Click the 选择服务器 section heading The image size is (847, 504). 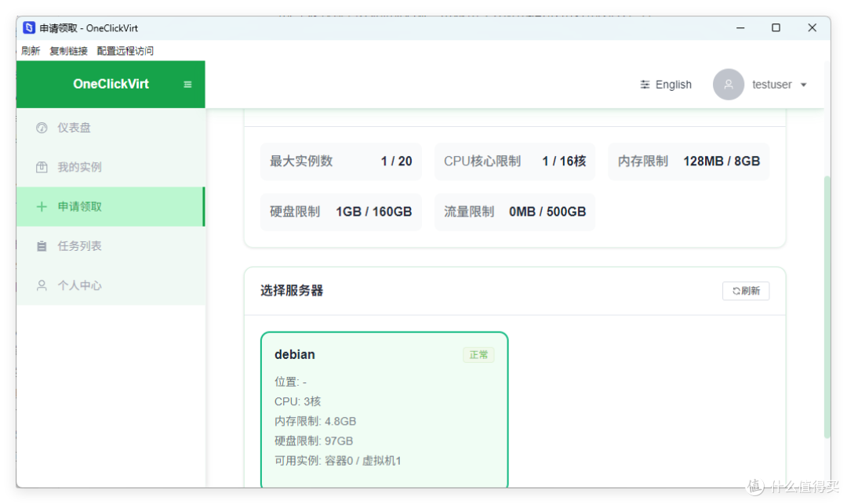pyautogui.click(x=292, y=290)
